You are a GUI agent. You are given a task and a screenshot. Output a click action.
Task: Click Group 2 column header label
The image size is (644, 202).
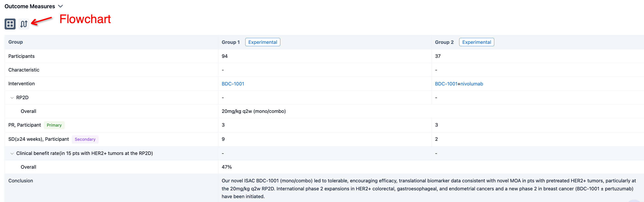tap(444, 42)
